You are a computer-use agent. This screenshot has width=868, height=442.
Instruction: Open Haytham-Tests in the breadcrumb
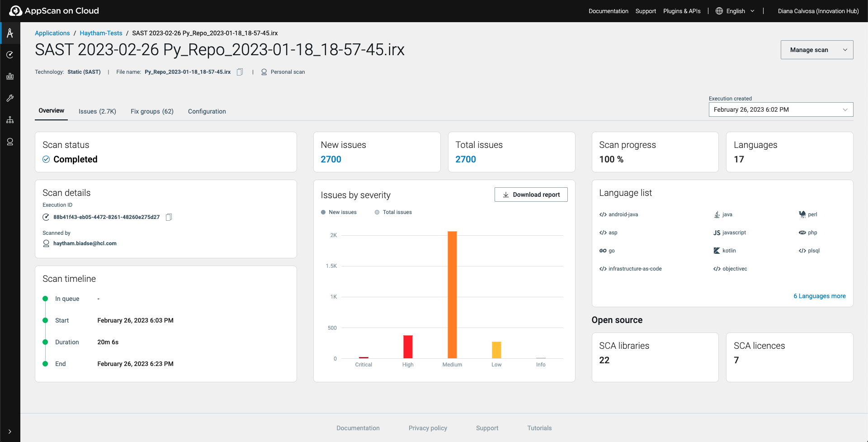pyautogui.click(x=101, y=33)
